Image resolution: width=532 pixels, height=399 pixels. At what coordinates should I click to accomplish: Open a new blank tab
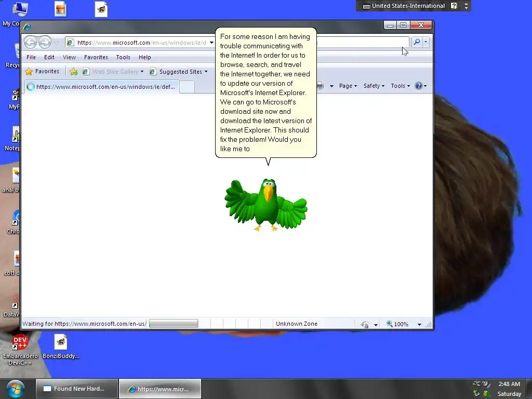[187, 87]
